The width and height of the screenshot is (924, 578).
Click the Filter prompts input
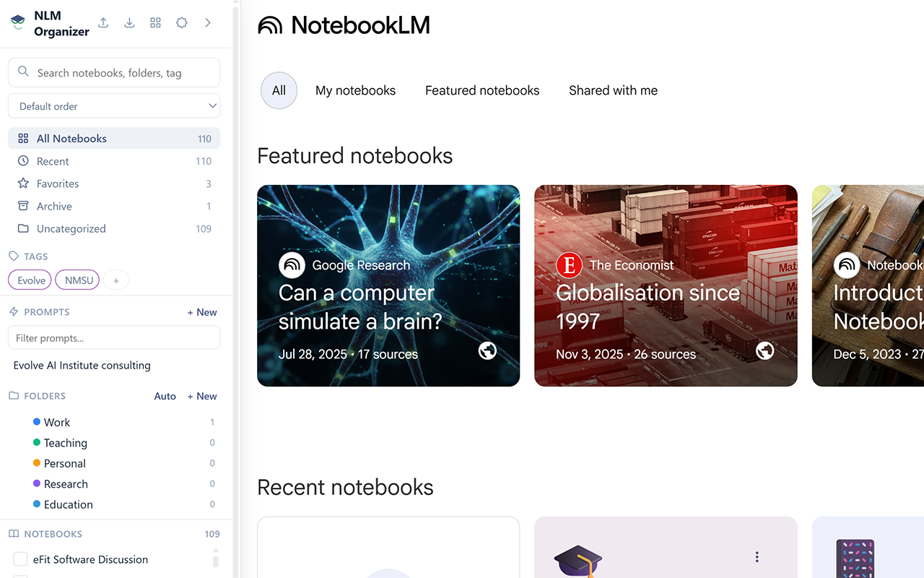coord(114,337)
